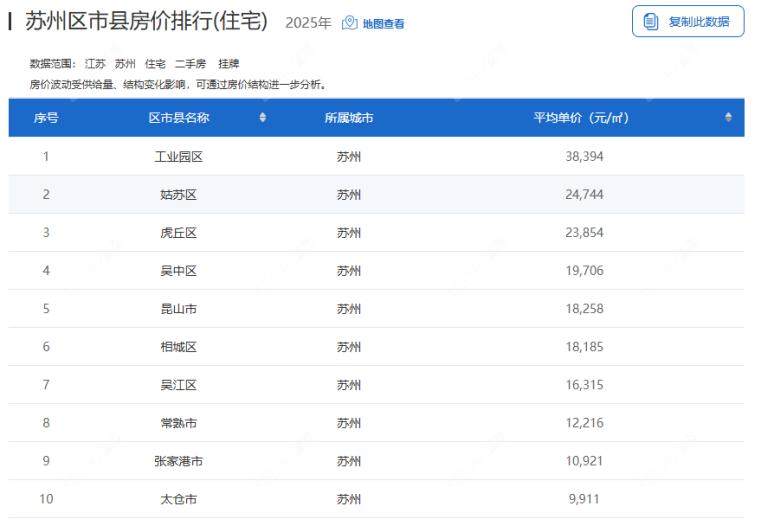Click 住宅 in the data range line
761x532 pixels.
pos(155,64)
